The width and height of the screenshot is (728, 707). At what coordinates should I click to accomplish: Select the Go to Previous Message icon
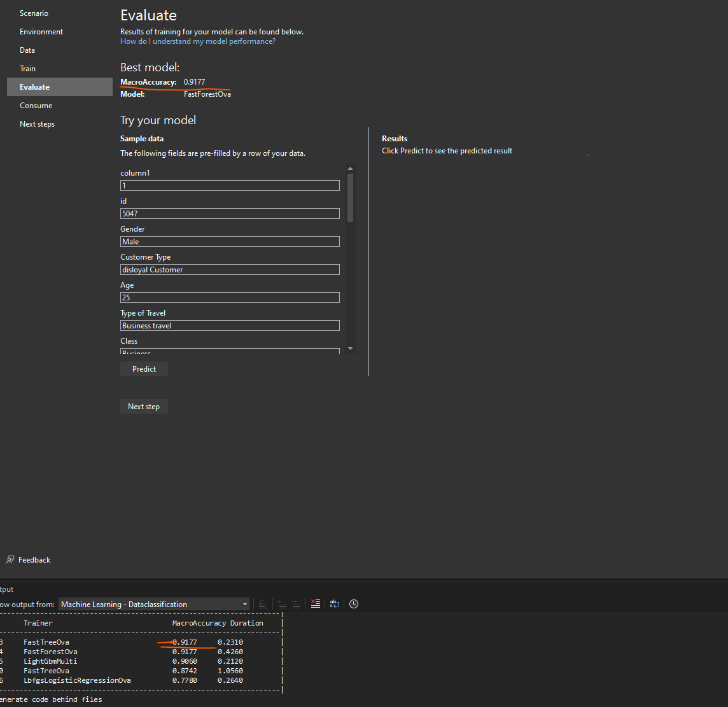pyautogui.click(x=282, y=604)
